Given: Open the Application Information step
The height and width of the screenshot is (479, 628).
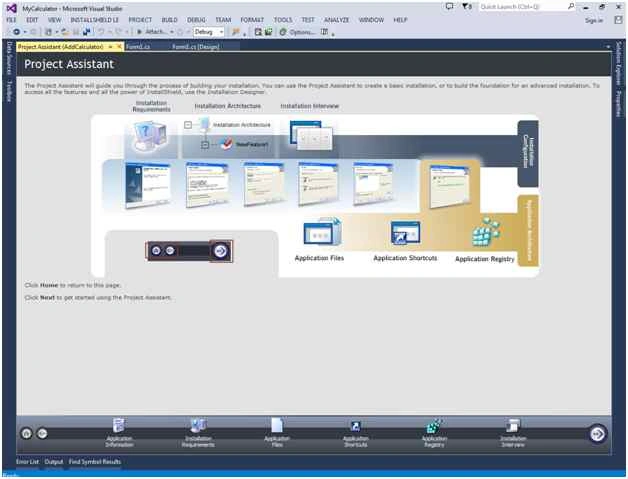Looking at the screenshot, I should point(119,433).
